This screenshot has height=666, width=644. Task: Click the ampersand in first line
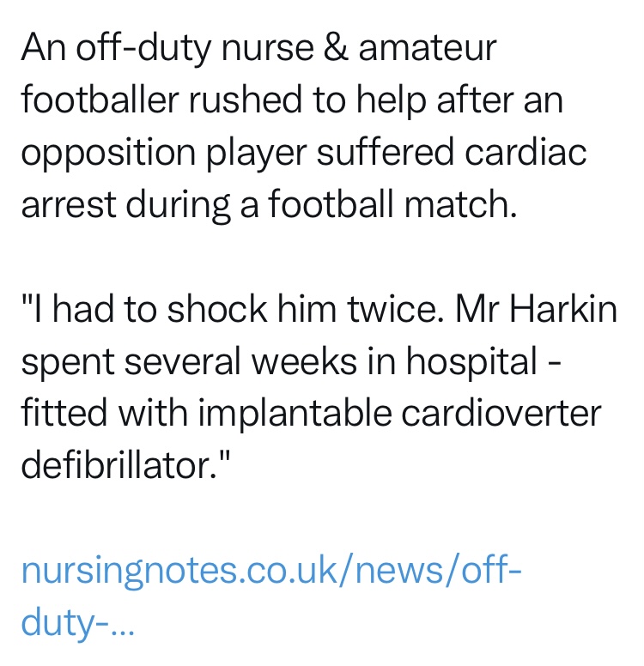[336, 46]
